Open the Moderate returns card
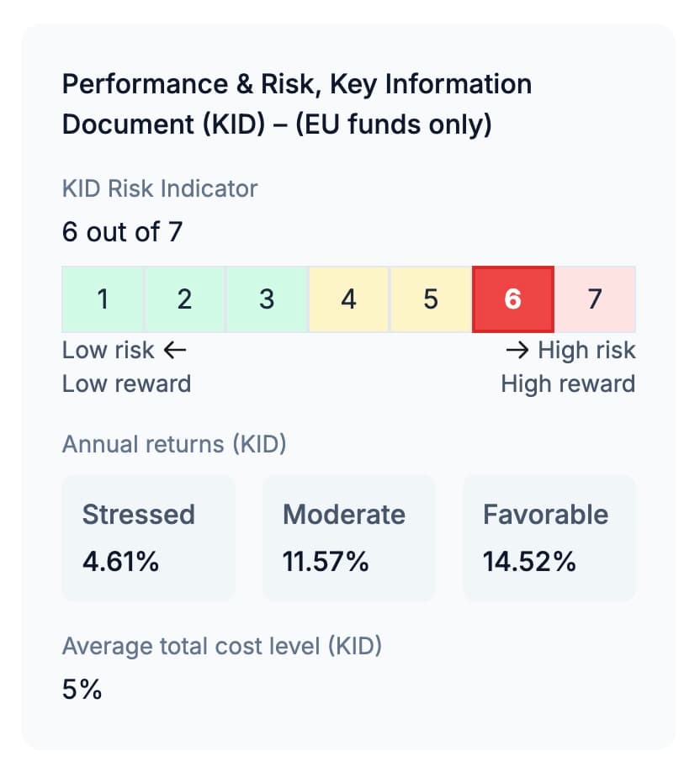 [x=348, y=537]
